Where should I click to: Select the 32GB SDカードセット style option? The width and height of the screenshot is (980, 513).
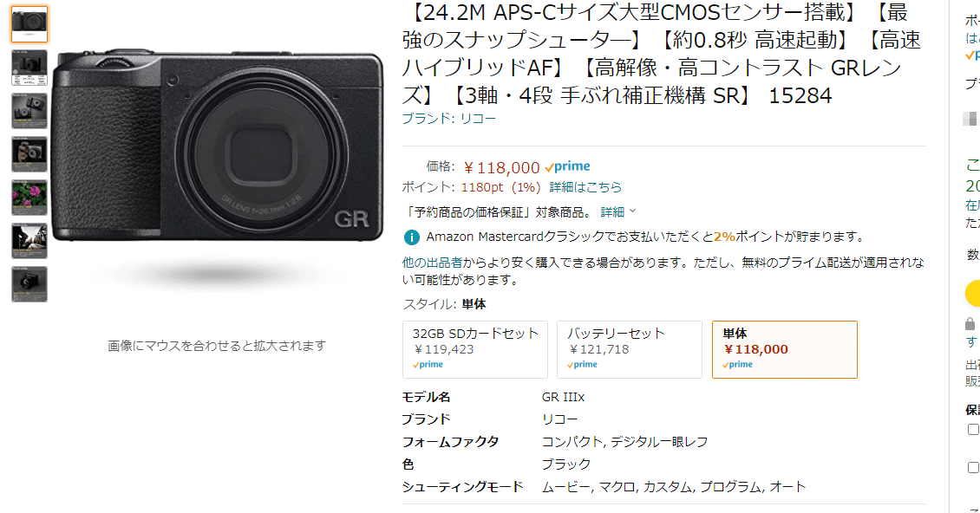pos(474,349)
